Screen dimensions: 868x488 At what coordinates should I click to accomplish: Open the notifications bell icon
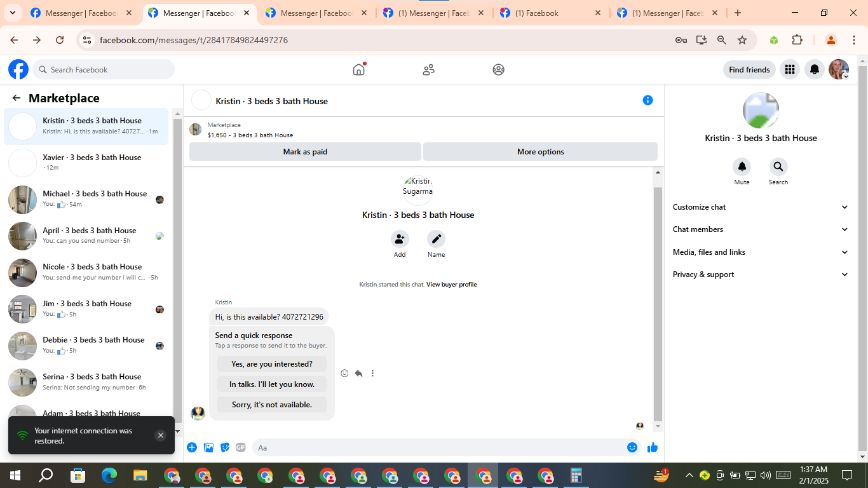click(815, 69)
